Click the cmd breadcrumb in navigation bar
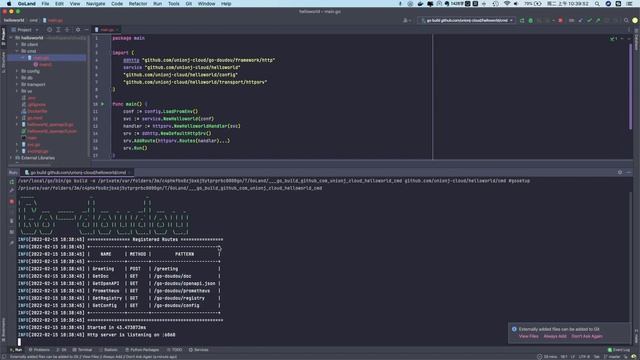The width and height of the screenshot is (640, 360). (x=33, y=20)
